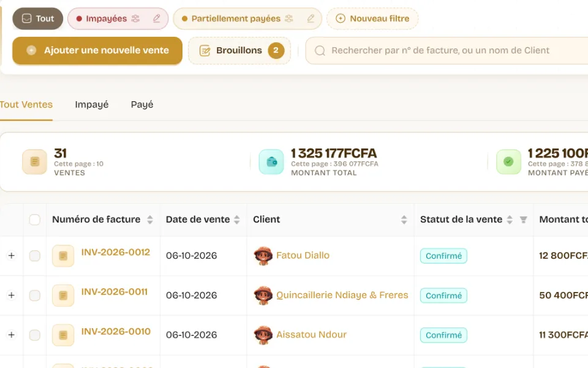
Task: Click the Ventes count summary icon
Action: [34, 162]
